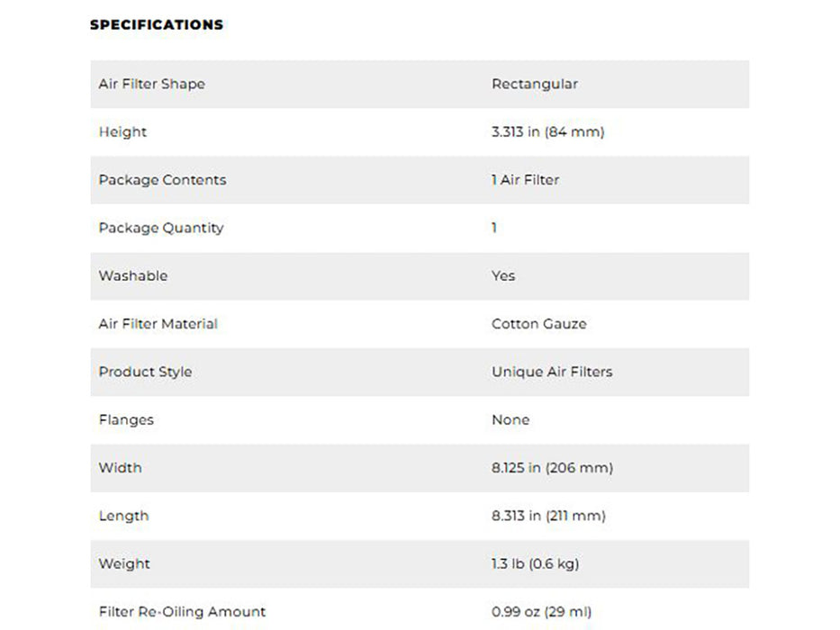Screen dimensions: 840x630
Task: Select the Cotton Gauze value
Action: [539, 324]
